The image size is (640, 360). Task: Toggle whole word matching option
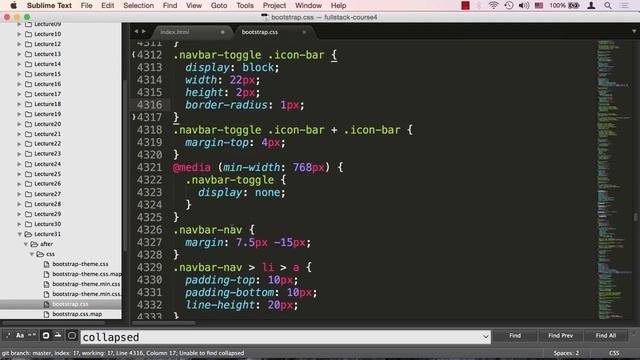click(x=32, y=336)
